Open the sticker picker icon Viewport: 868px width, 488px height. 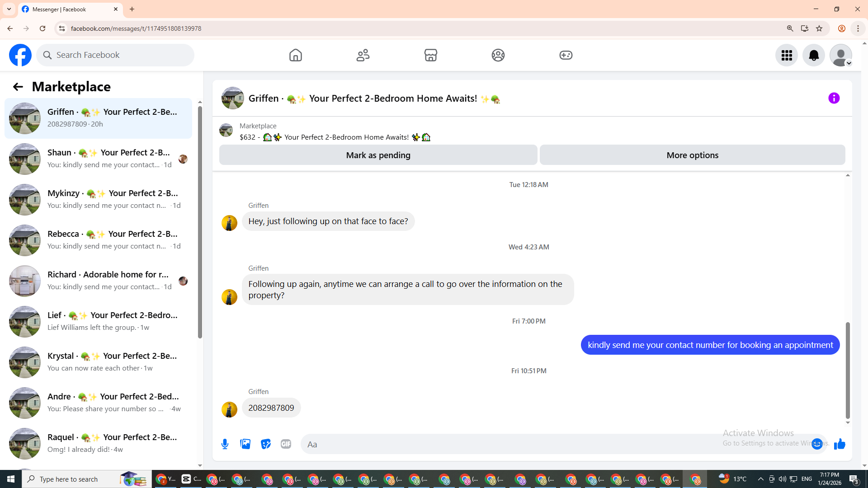266,444
